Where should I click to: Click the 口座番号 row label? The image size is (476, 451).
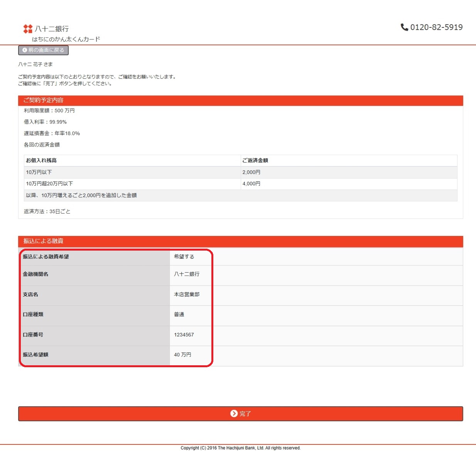point(33,335)
